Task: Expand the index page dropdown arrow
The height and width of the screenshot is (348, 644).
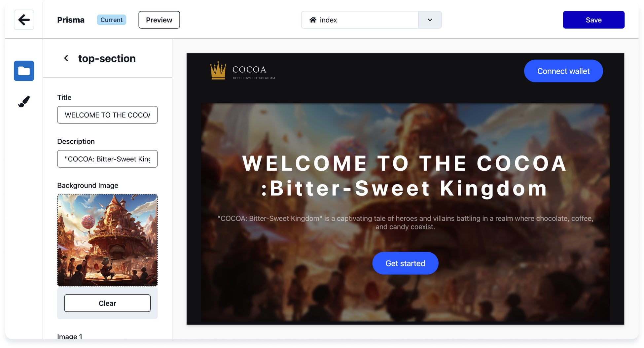Action: click(x=430, y=20)
